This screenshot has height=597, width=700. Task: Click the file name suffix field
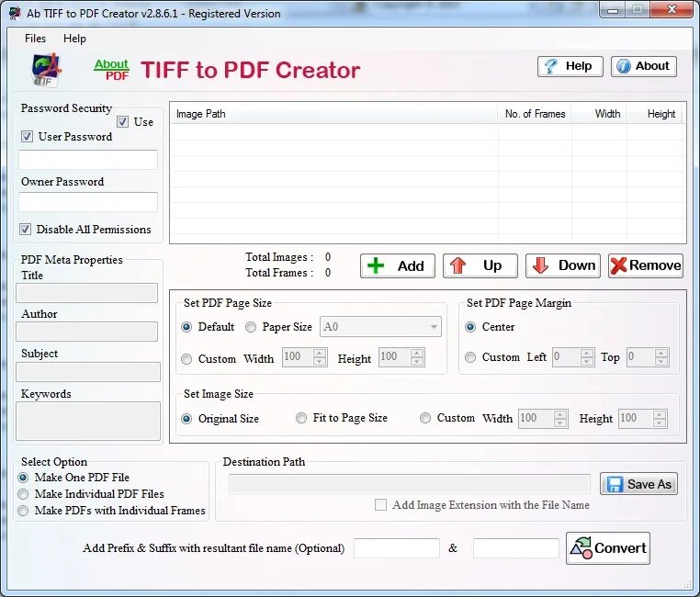tap(515, 548)
